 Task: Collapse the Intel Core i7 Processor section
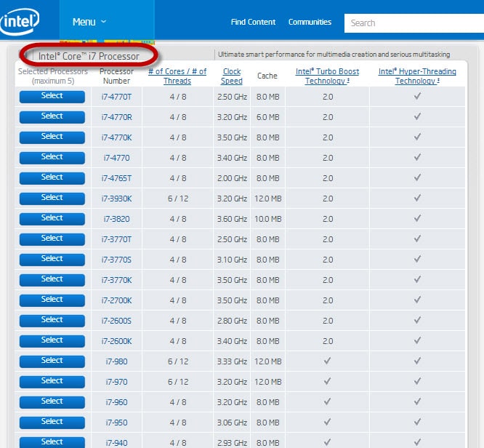[26, 55]
